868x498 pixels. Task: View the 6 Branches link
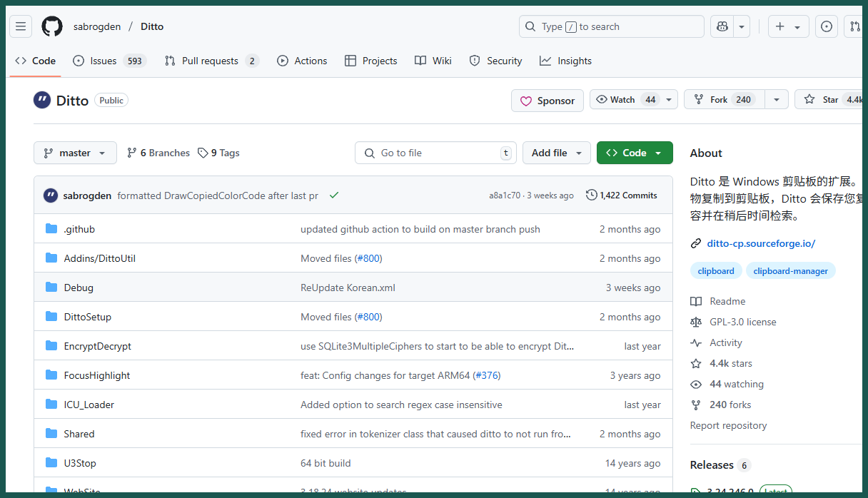coord(158,153)
